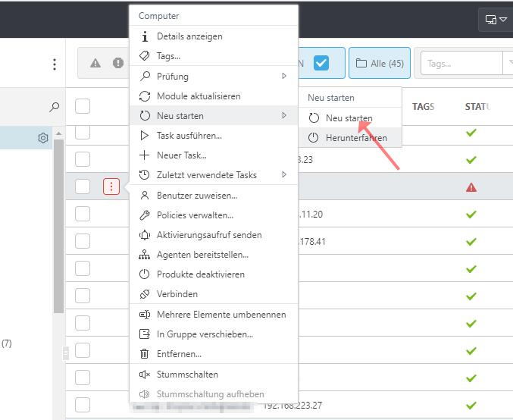Click the warning triangle filter icon
The width and height of the screenshot is (513, 420).
pos(95,63)
